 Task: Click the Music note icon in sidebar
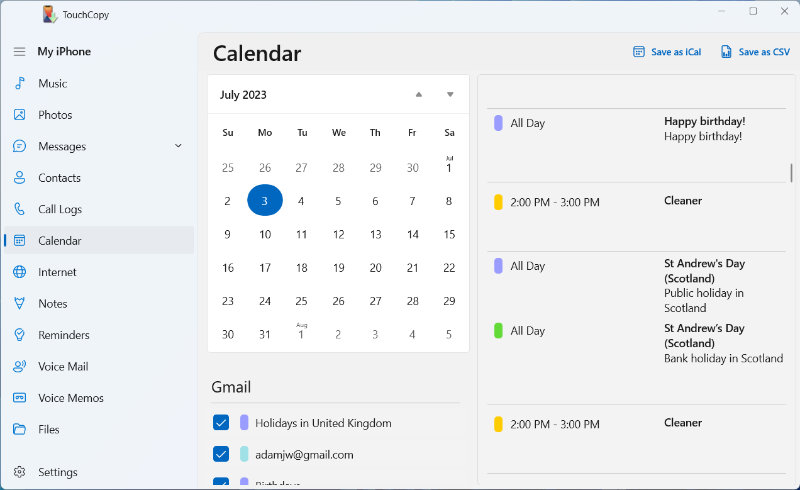click(19, 83)
